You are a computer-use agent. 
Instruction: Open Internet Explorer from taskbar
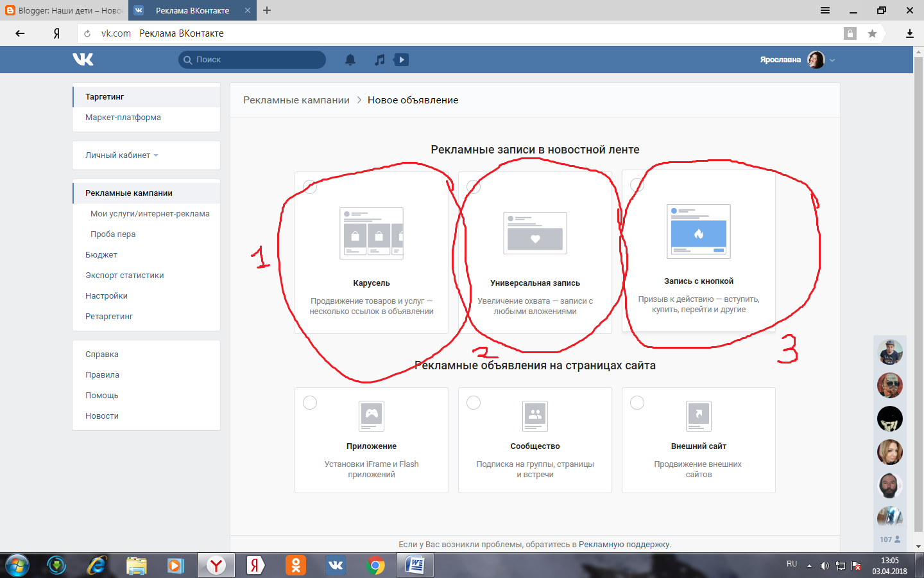coord(97,565)
